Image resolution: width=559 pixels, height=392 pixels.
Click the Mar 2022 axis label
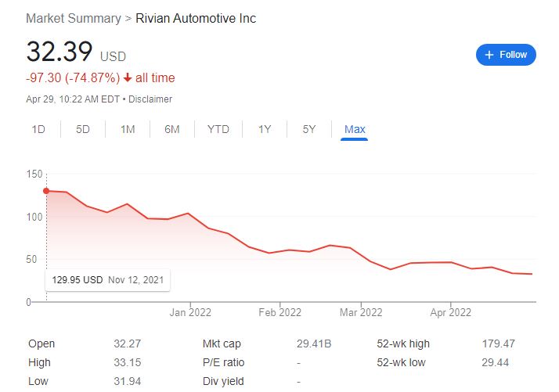pos(361,311)
